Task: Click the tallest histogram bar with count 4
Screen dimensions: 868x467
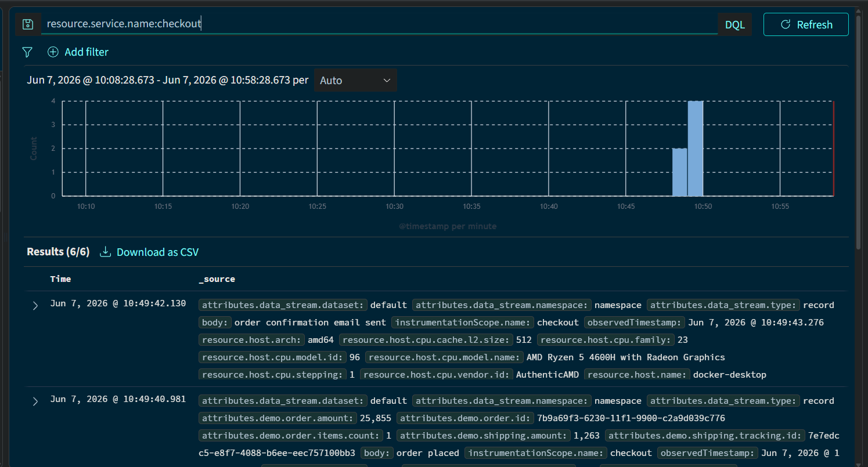Action: pyautogui.click(x=696, y=149)
